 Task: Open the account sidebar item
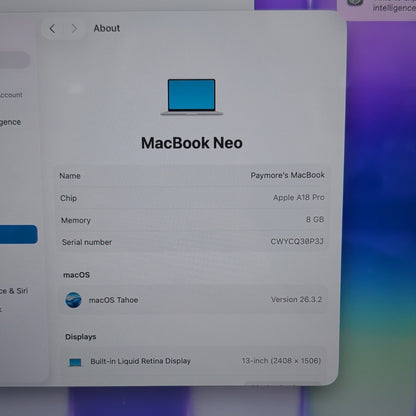click(11, 95)
